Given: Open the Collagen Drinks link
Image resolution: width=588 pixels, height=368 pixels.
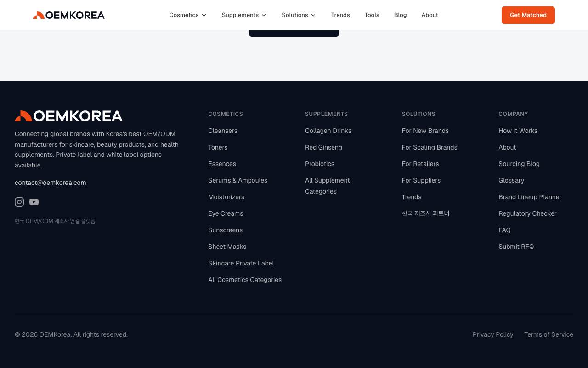Looking at the screenshot, I should (x=328, y=131).
